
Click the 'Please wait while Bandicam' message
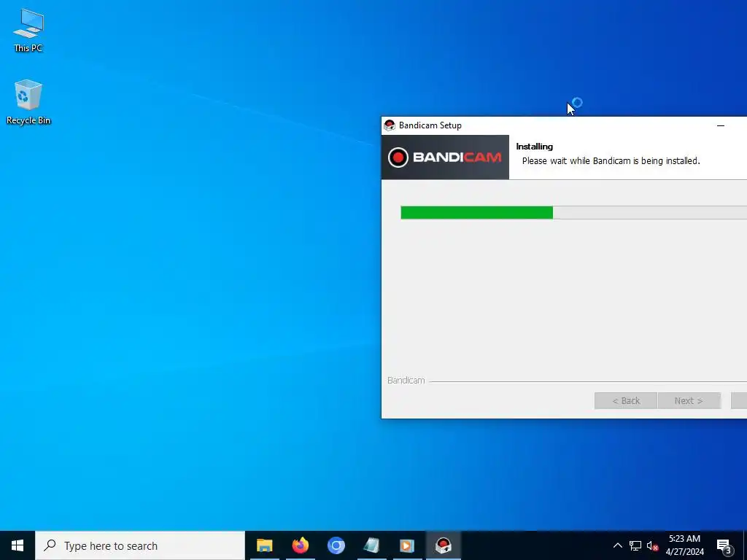pos(611,161)
